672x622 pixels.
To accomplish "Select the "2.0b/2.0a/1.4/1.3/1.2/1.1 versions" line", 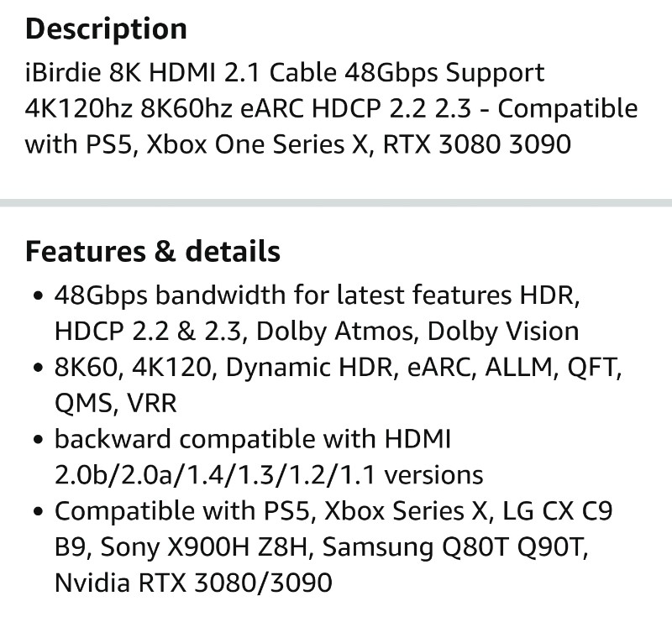I will coord(269,475).
